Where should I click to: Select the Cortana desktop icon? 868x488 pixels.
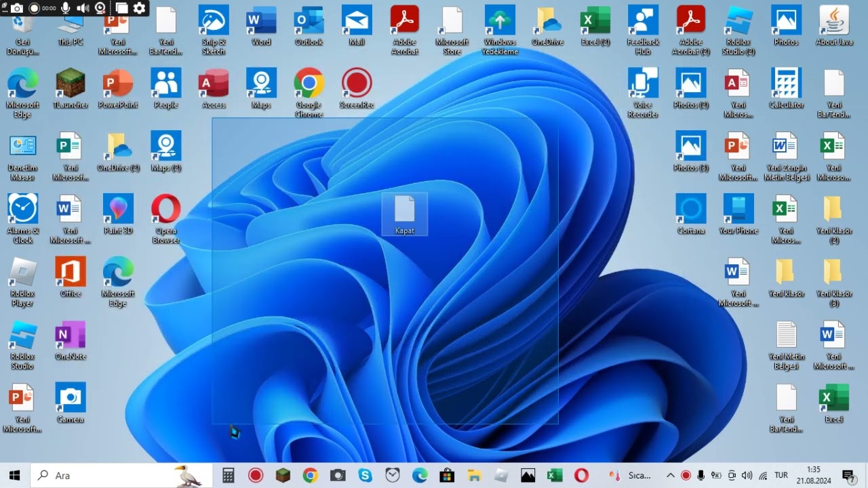point(691,215)
